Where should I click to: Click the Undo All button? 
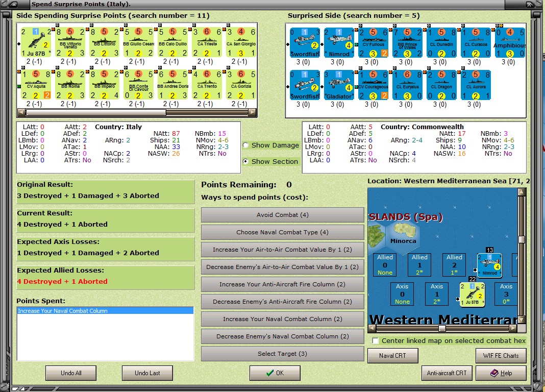tap(71, 373)
